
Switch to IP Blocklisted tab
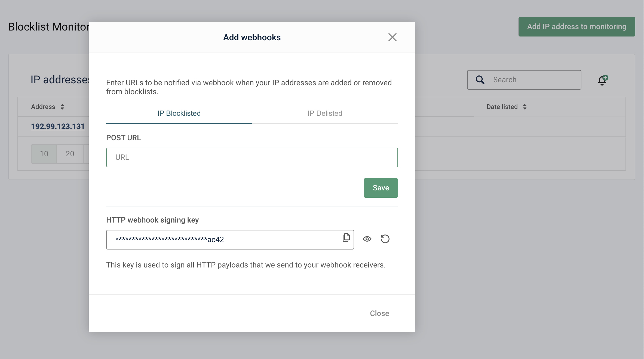click(179, 113)
